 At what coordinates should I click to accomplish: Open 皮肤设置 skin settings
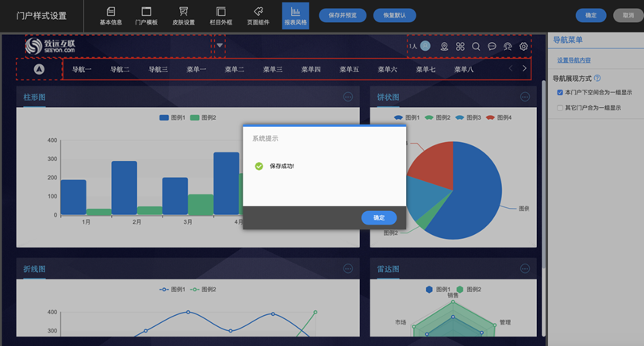coord(183,15)
